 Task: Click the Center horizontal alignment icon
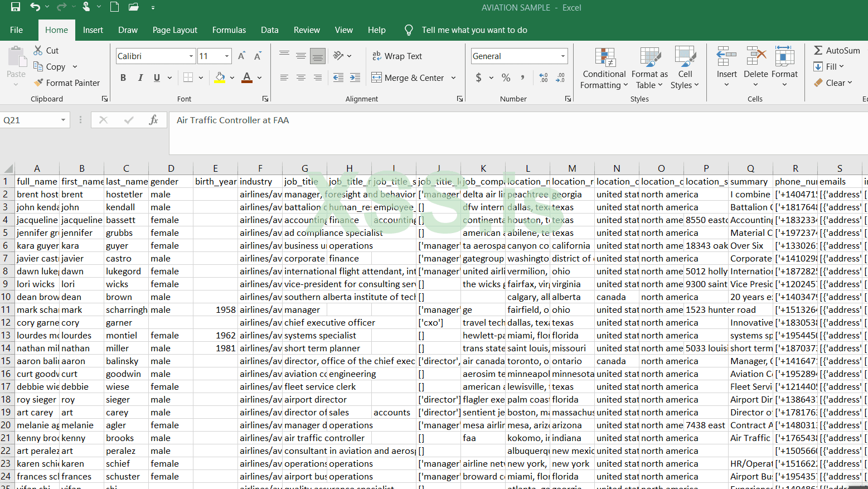(x=301, y=78)
